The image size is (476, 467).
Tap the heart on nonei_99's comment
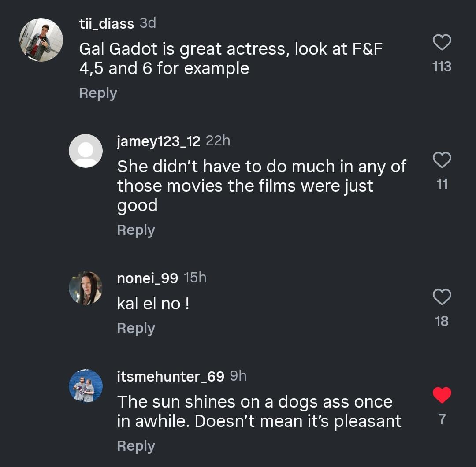pos(442,297)
